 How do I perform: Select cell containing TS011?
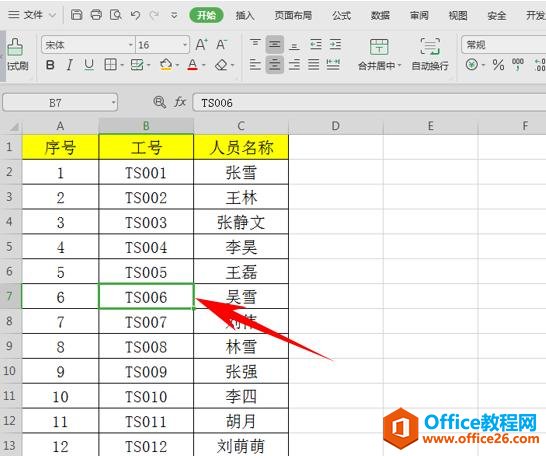tap(146, 421)
